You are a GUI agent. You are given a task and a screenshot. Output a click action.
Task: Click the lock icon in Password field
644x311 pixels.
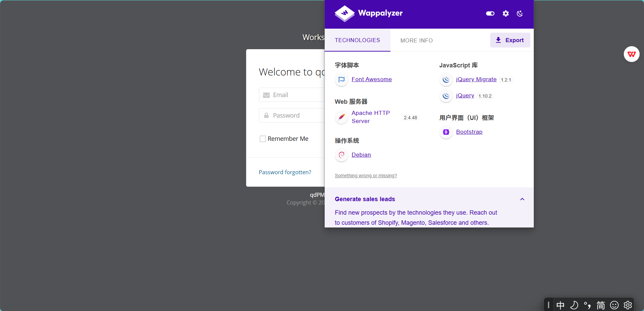266,116
